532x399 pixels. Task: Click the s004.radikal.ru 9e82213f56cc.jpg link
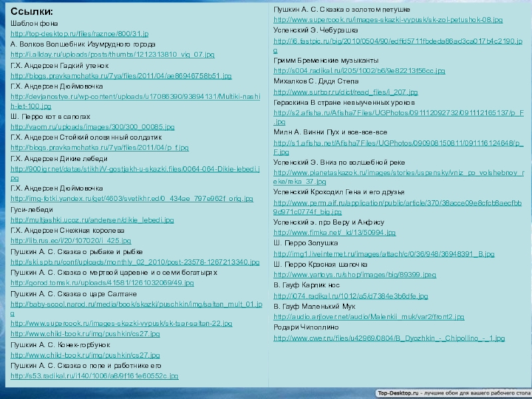click(359, 71)
